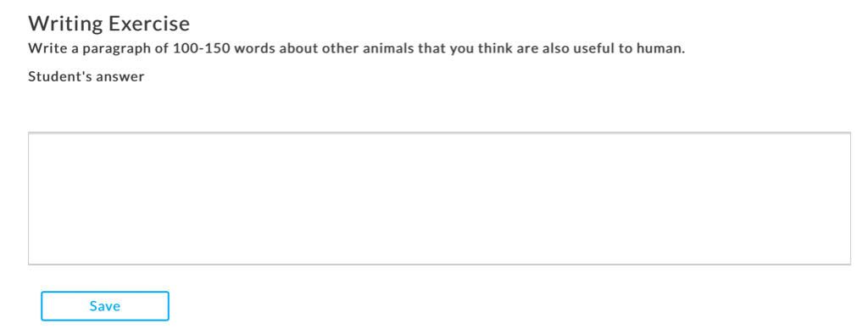Click the Student's answer label
This screenshot has height=335, width=868.
pos(86,76)
